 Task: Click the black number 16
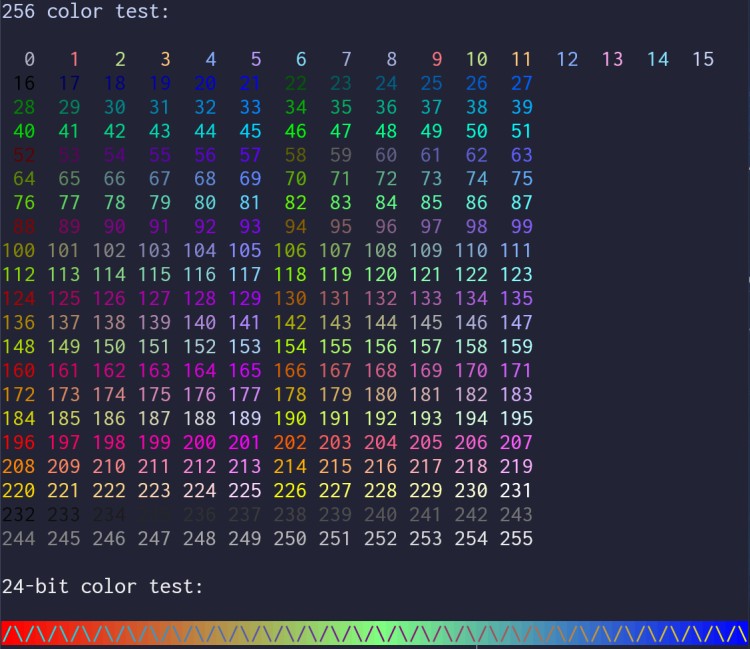pos(24,83)
